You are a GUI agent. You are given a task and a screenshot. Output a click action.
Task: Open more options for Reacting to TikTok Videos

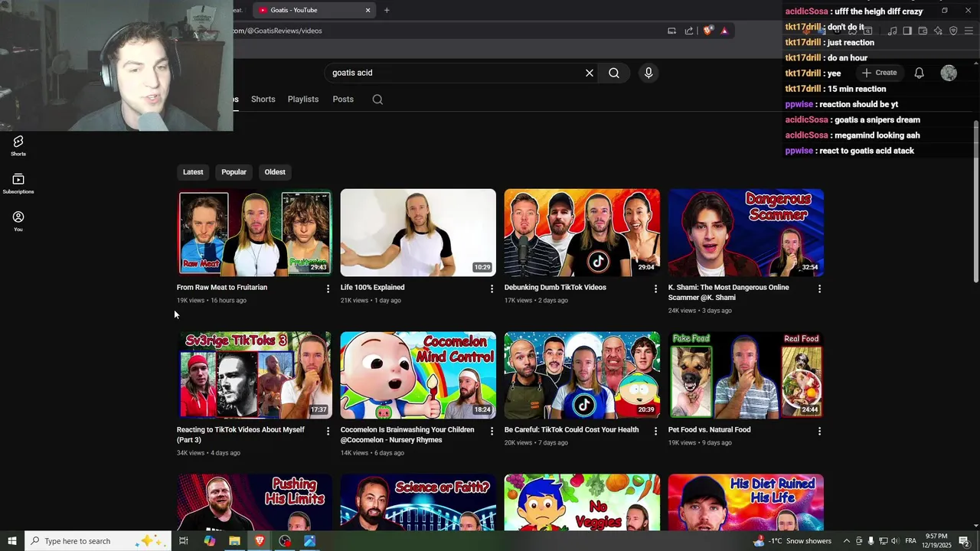coord(328,431)
